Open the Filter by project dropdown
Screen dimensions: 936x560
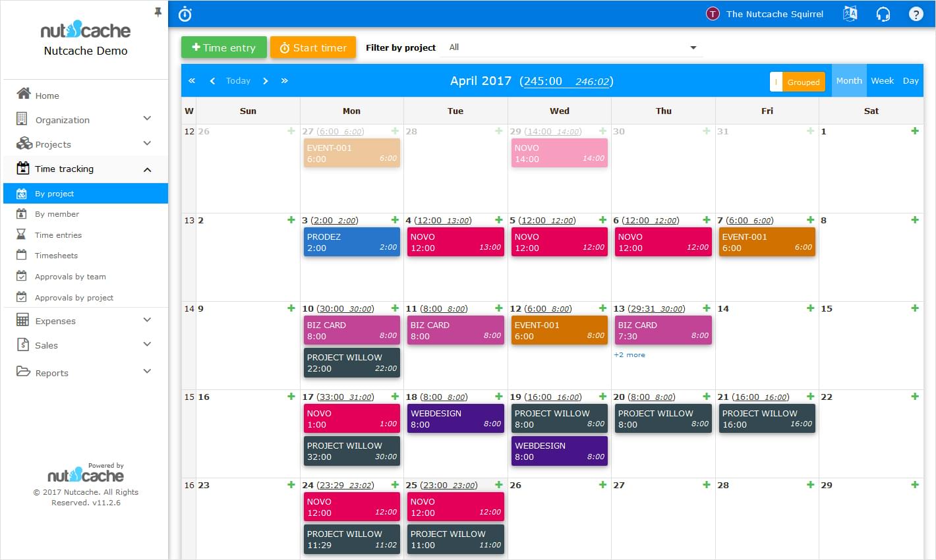[x=571, y=47]
